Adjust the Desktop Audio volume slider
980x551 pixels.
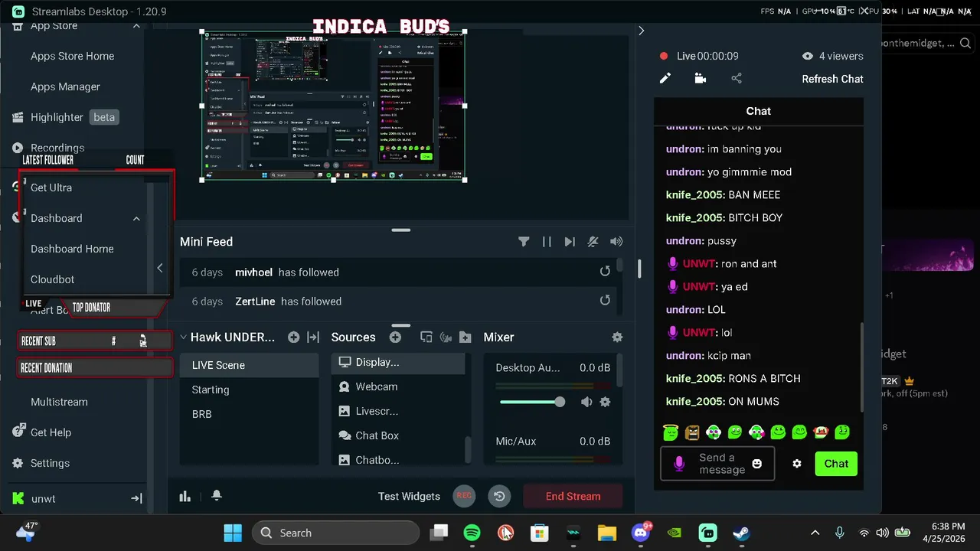[532, 402]
